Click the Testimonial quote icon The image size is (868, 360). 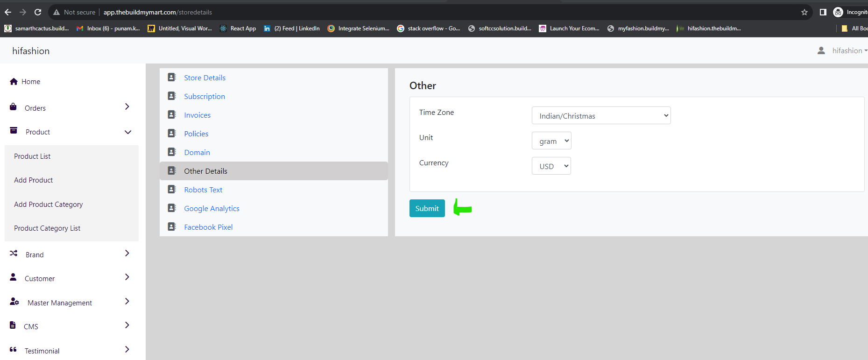13,349
